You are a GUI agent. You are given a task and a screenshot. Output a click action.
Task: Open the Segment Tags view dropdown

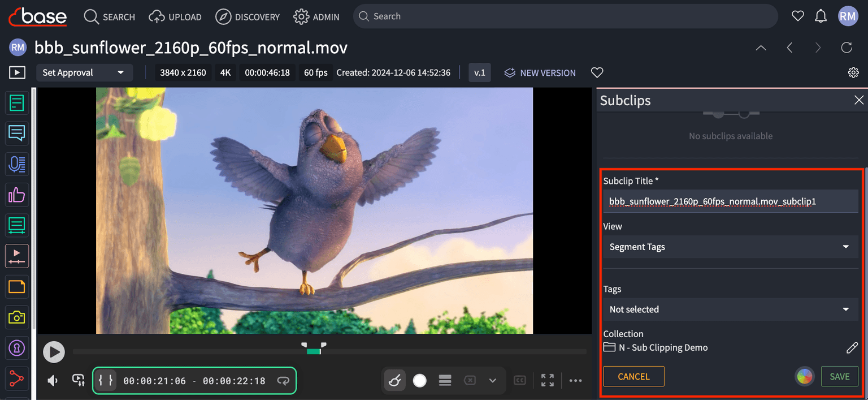731,247
